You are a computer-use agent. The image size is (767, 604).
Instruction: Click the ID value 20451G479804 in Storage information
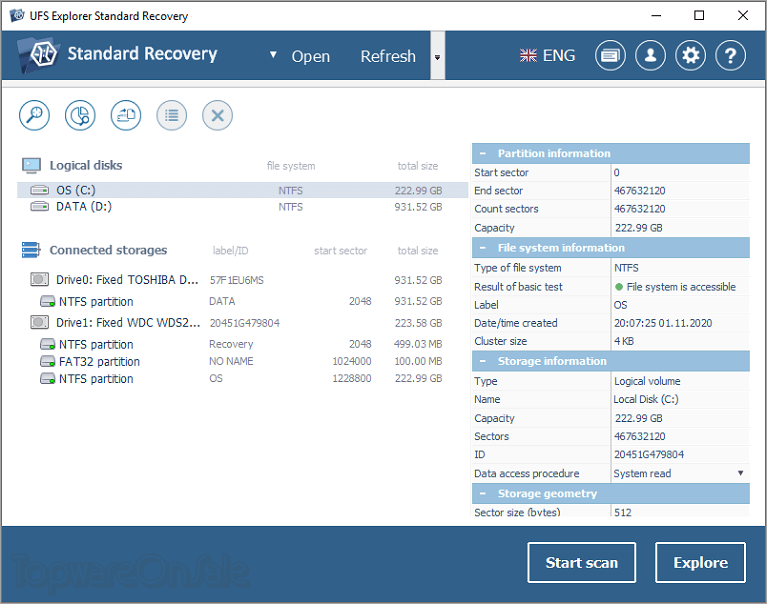[649, 454]
